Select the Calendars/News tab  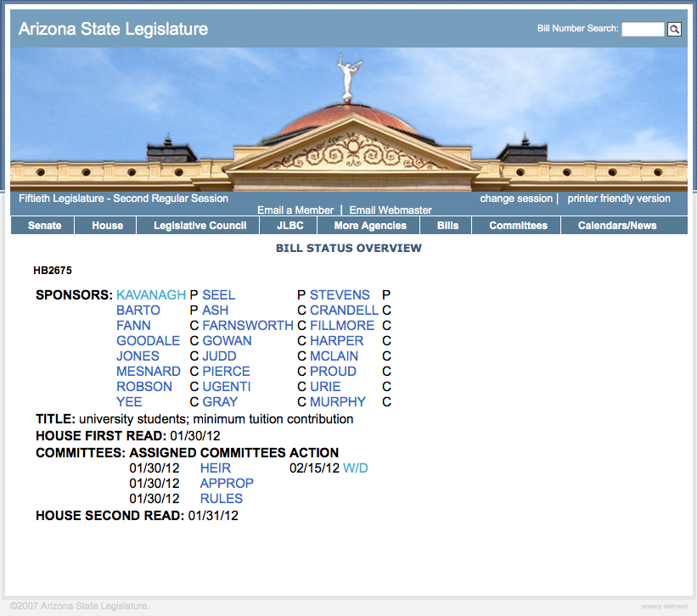coord(617,226)
